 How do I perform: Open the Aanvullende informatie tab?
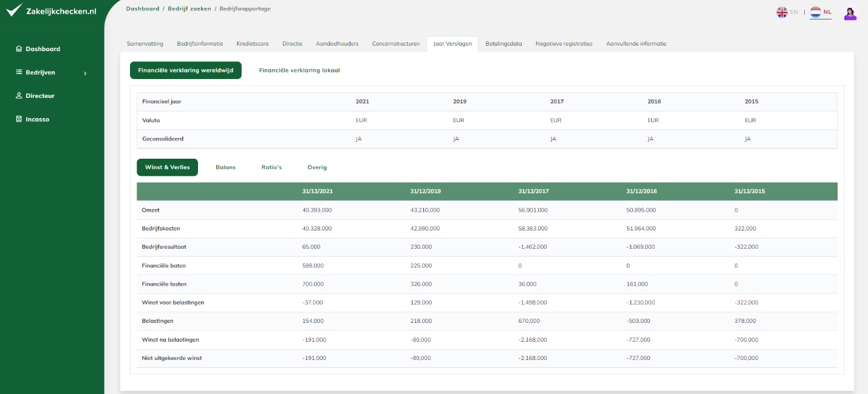click(636, 44)
